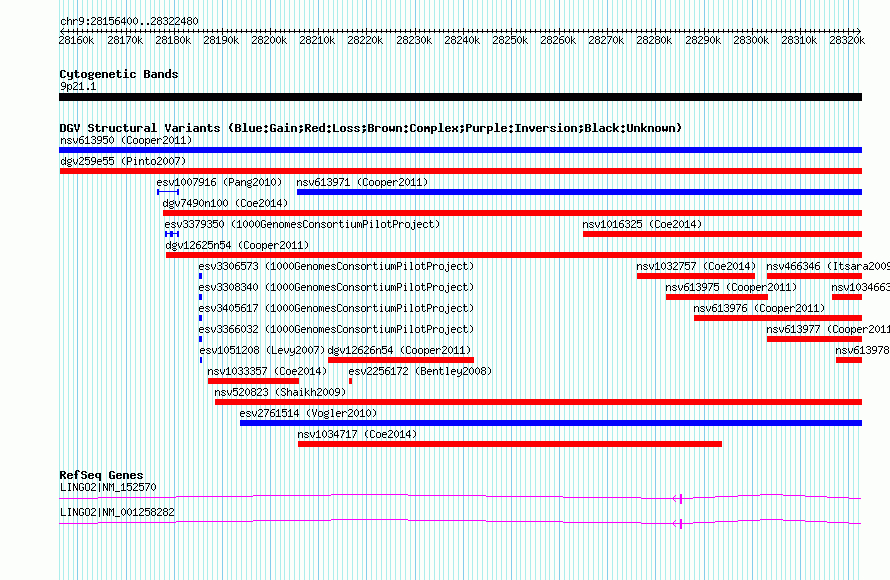Open the esv2761514 (Vogler2010) blue gain bar

coord(551,423)
